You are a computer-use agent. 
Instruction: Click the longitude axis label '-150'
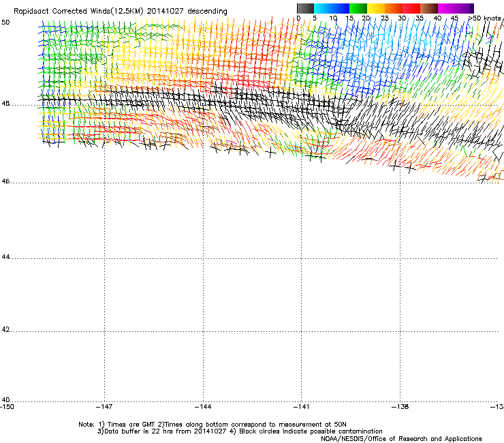7,406
